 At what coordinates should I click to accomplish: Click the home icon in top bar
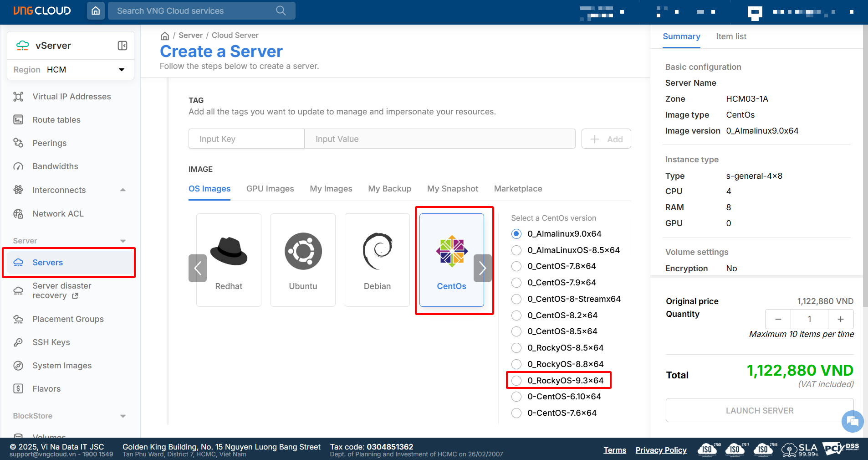tap(96, 10)
